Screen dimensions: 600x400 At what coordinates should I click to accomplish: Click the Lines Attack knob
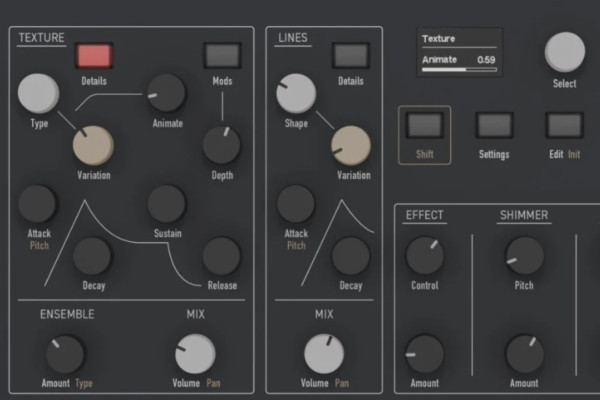[296, 204]
